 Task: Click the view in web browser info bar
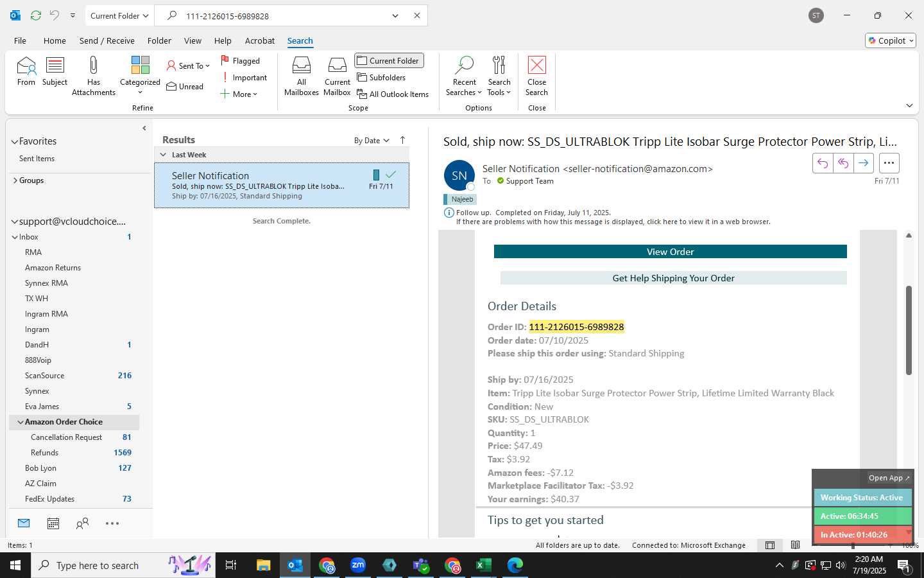[613, 222]
